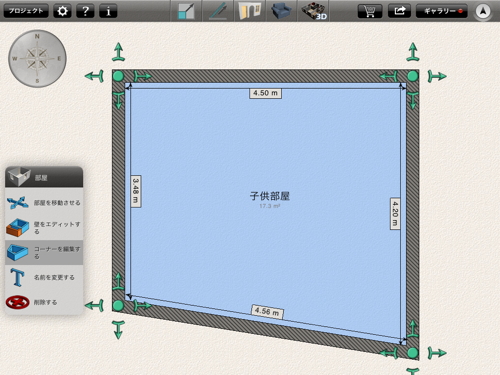Click right arrow outside bottom-right corner

437,353
